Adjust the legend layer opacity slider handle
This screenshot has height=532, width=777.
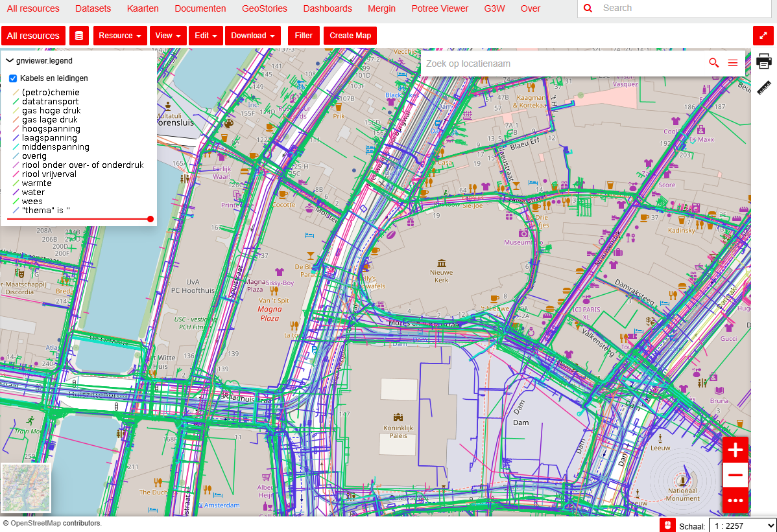click(150, 219)
